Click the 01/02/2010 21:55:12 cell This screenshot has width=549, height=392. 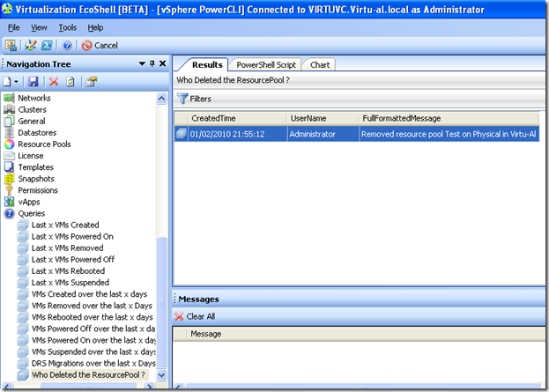(x=238, y=135)
